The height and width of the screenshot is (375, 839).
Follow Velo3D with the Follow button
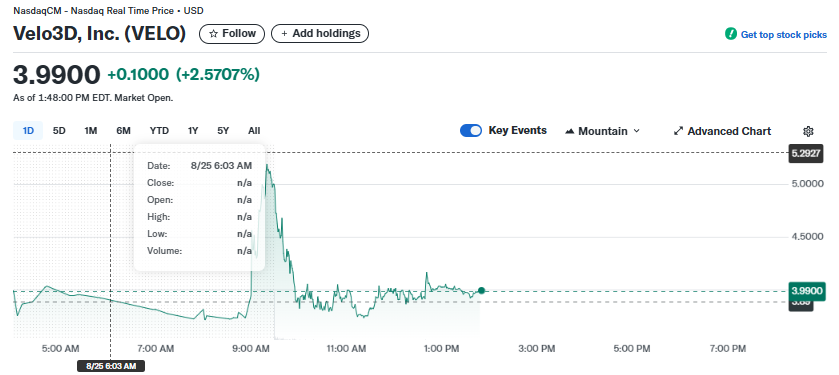[232, 34]
